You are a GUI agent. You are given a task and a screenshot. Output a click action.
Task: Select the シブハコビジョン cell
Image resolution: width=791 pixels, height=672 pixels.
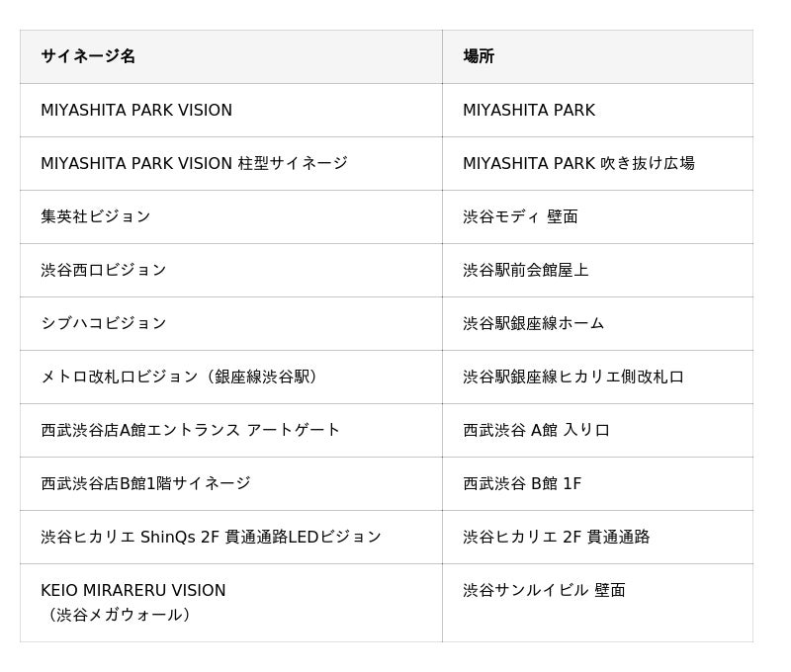(104, 323)
